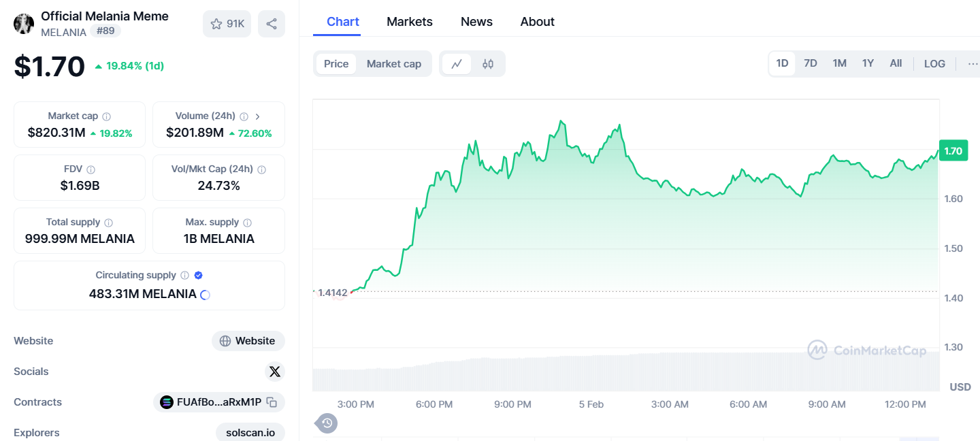Copy the contract address icon
980x441 pixels.
(272, 402)
